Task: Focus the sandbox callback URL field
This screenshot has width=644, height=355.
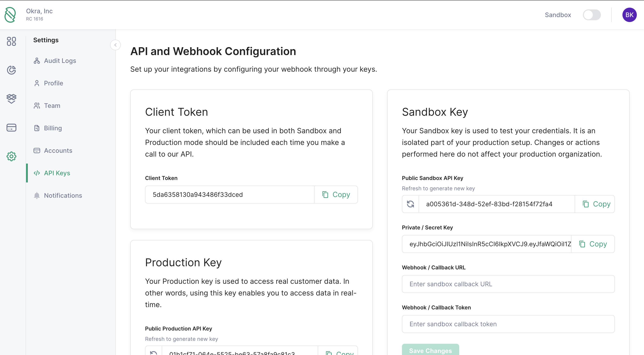Action: pyautogui.click(x=508, y=284)
